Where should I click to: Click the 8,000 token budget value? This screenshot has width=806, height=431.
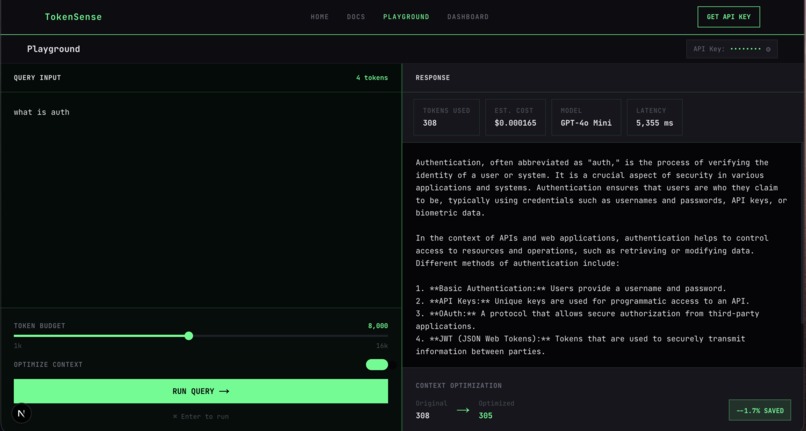point(378,326)
